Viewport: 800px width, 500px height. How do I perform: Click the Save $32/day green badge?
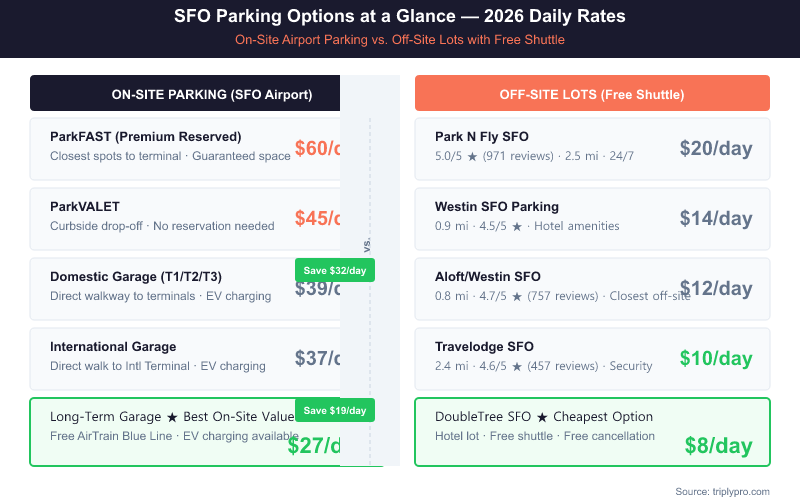coord(335,270)
